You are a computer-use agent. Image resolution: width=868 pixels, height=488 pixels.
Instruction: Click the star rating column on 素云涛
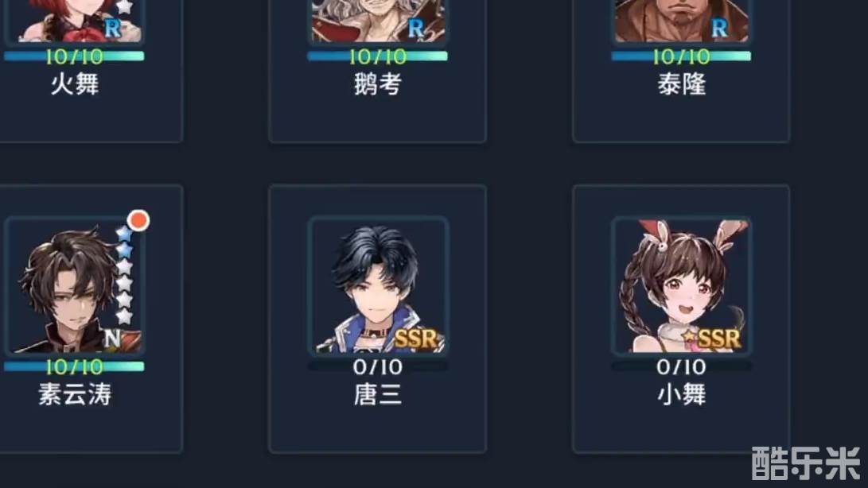pyautogui.click(x=124, y=275)
